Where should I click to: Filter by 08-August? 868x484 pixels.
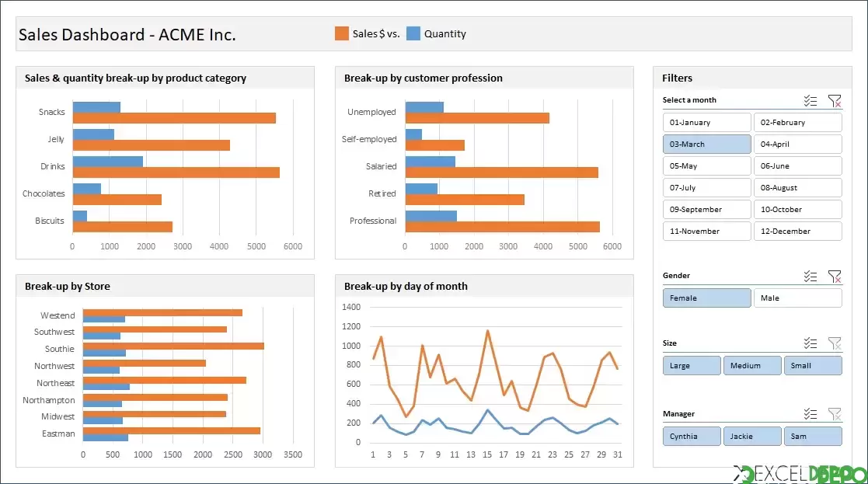pyautogui.click(x=798, y=187)
